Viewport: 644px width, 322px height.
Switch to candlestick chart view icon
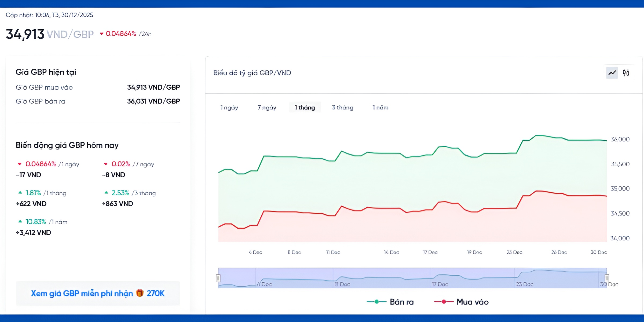(x=626, y=73)
